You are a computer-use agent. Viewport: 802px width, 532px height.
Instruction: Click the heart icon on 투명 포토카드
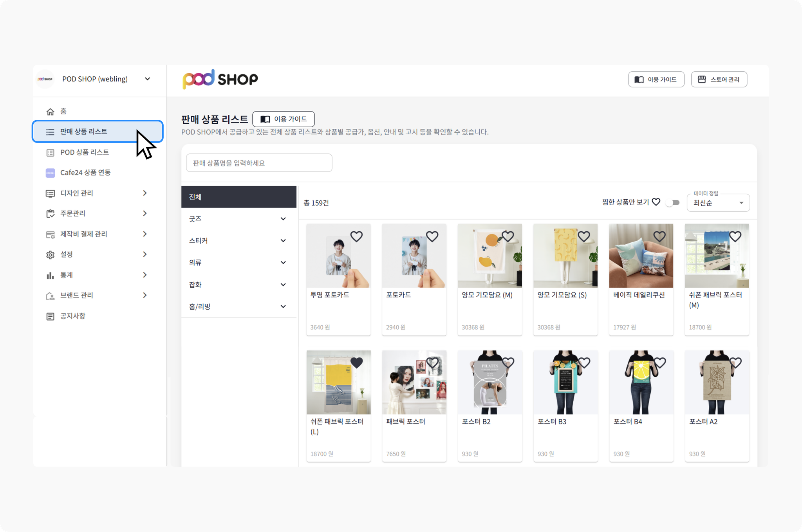click(356, 236)
